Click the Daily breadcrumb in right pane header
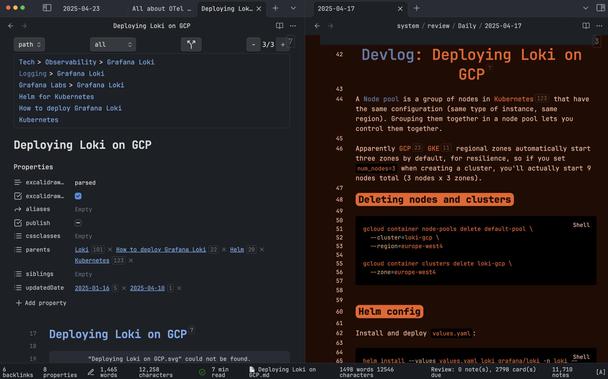Image resolution: width=608 pixels, height=379 pixels. coord(466,26)
